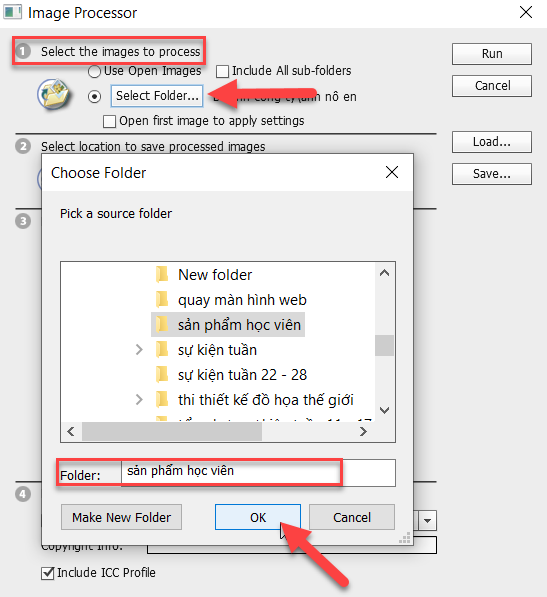The image size is (547, 597).
Task: Click the Run button
Action: point(492,54)
